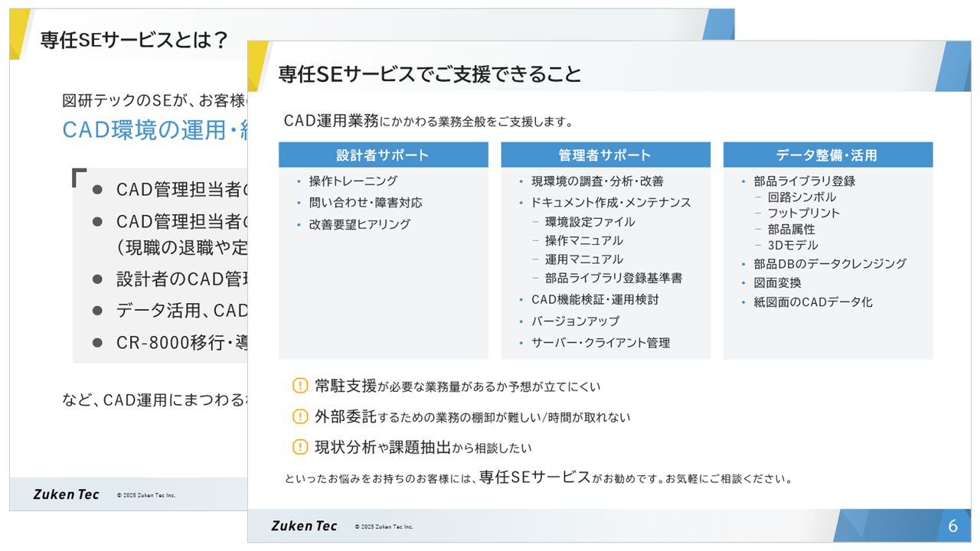Click the 3Dモデル sub-item
This screenshot has height=551, width=980.
(792, 245)
